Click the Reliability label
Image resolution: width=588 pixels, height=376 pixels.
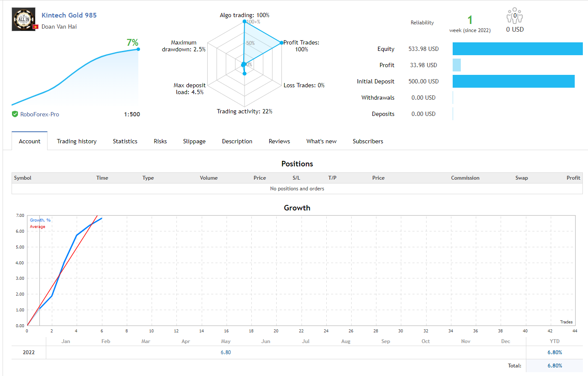click(x=422, y=23)
